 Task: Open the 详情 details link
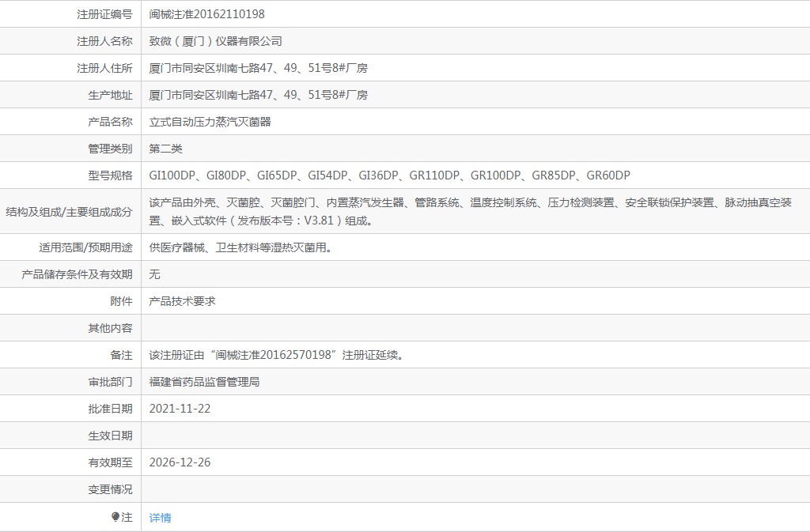point(160,518)
